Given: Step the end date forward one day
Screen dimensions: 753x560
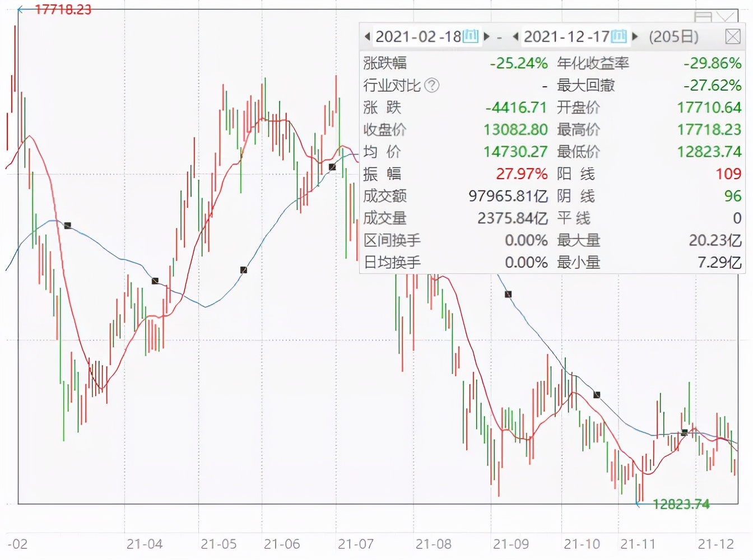Looking at the screenshot, I should 635,37.
